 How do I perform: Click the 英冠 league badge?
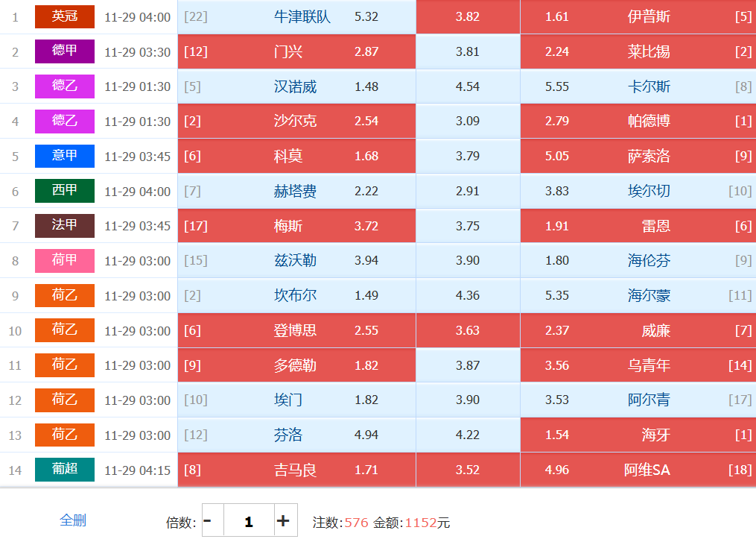click(x=65, y=16)
